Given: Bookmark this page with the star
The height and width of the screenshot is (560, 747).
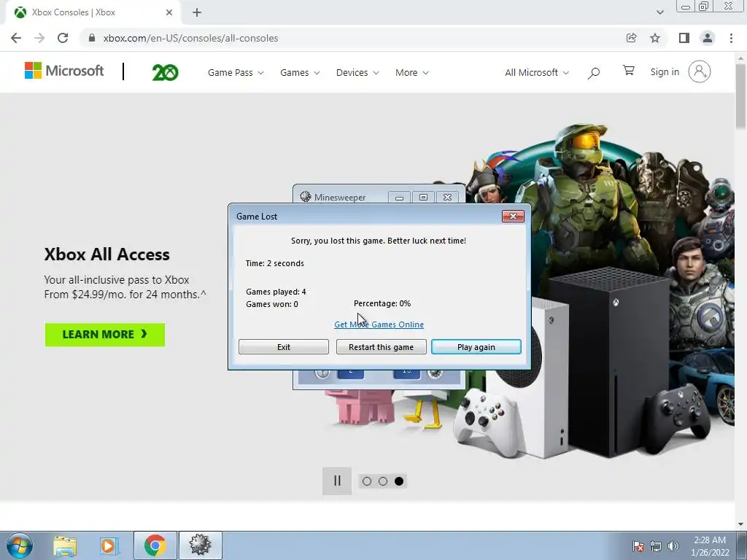Looking at the screenshot, I should [x=655, y=38].
